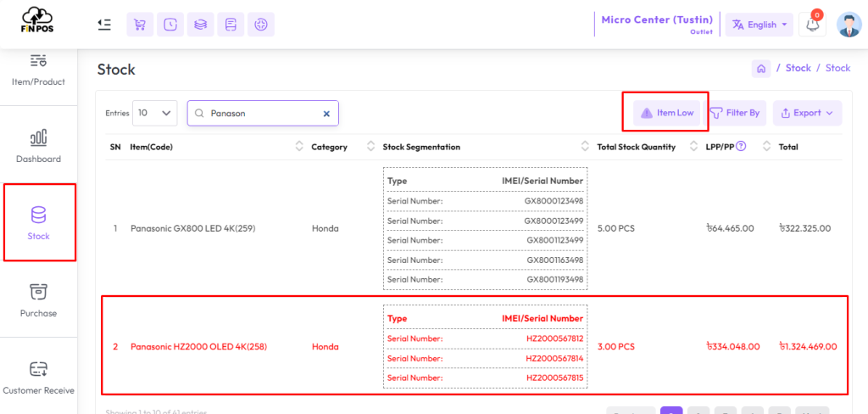868x414 pixels.
Task: Click last Stock breadcrumb link
Action: tap(837, 68)
